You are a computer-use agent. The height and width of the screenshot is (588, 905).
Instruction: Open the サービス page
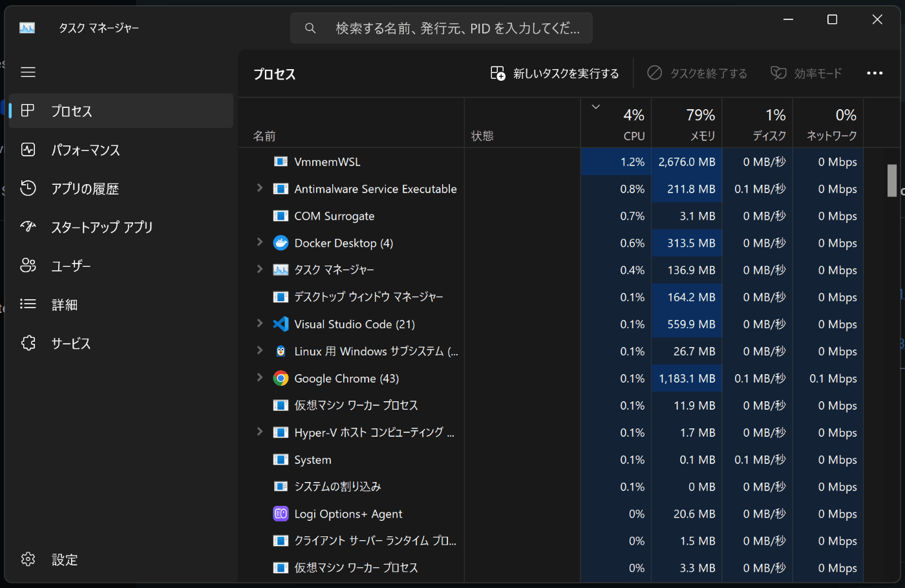tap(121, 343)
